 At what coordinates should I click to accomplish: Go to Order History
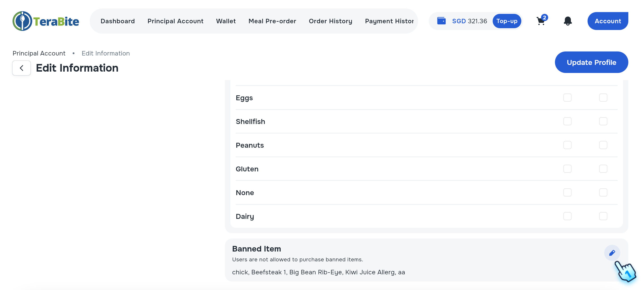tap(331, 21)
